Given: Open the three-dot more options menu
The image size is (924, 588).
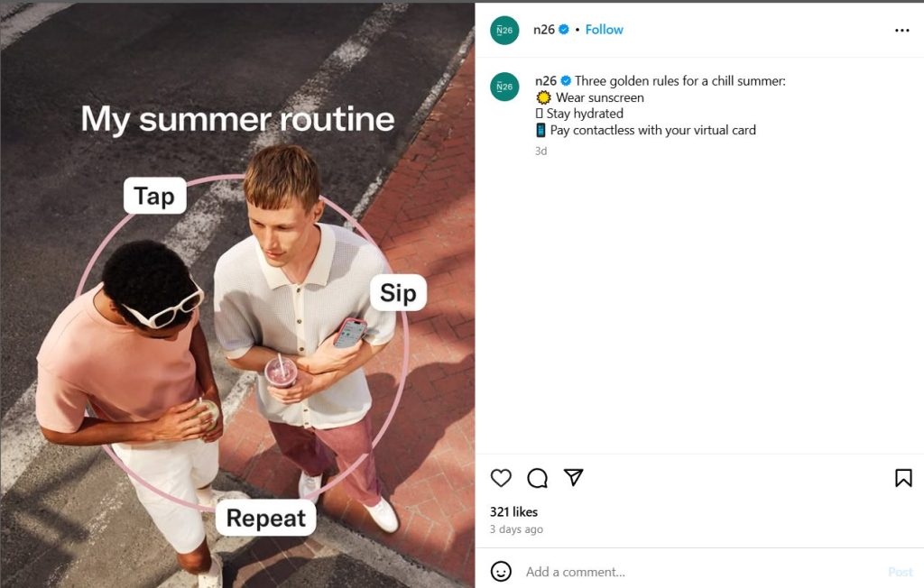Looking at the screenshot, I should tap(901, 30).
